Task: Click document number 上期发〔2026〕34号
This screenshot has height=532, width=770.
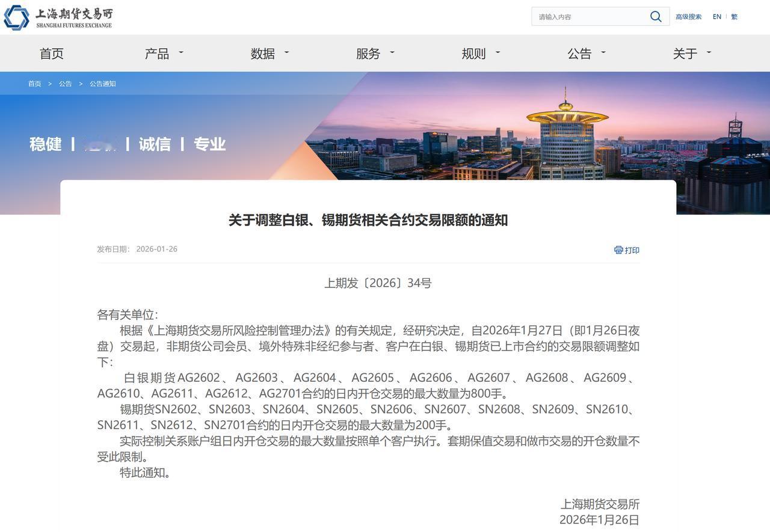Action: pos(378,283)
